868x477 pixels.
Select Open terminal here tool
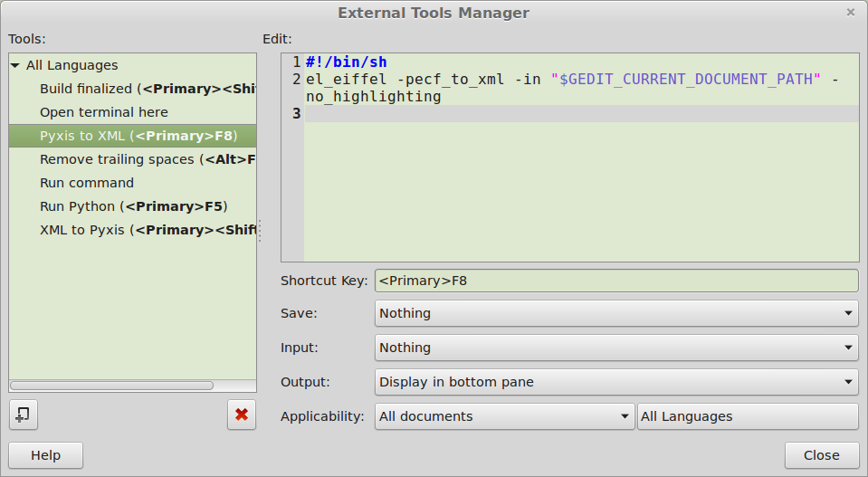[x=103, y=112]
